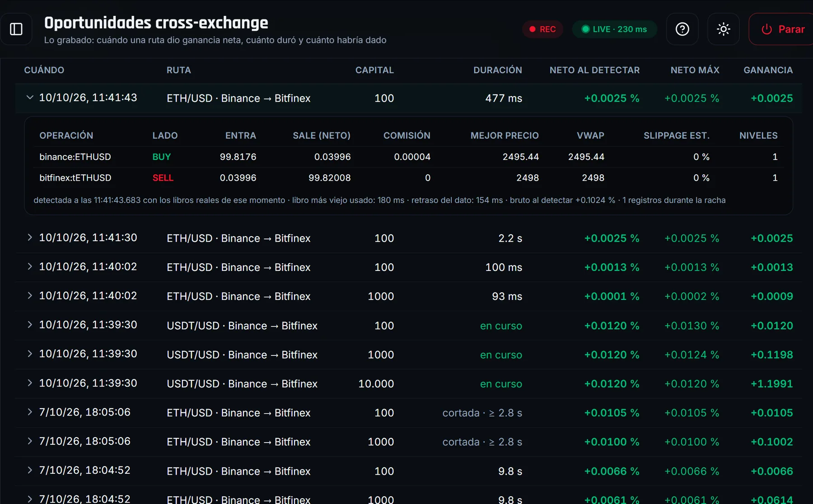
Task: Expand the 11:39:30 USDT/USD capital 10.000 row
Action: coord(30,383)
